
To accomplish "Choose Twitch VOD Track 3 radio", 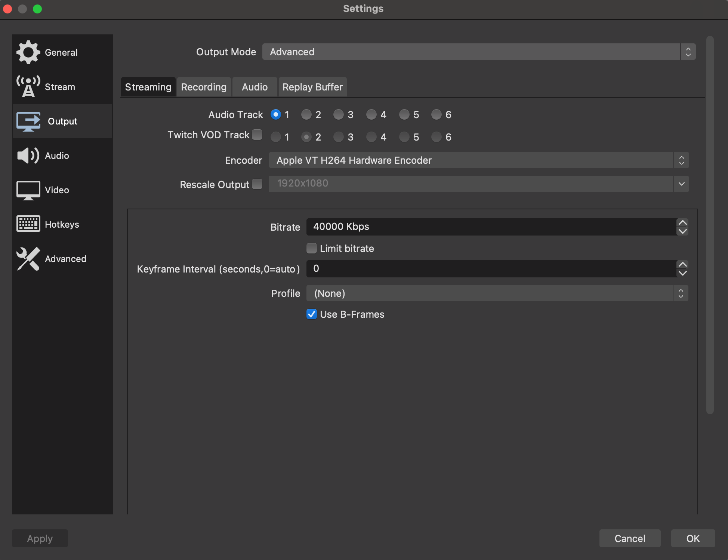I will coord(339,137).
